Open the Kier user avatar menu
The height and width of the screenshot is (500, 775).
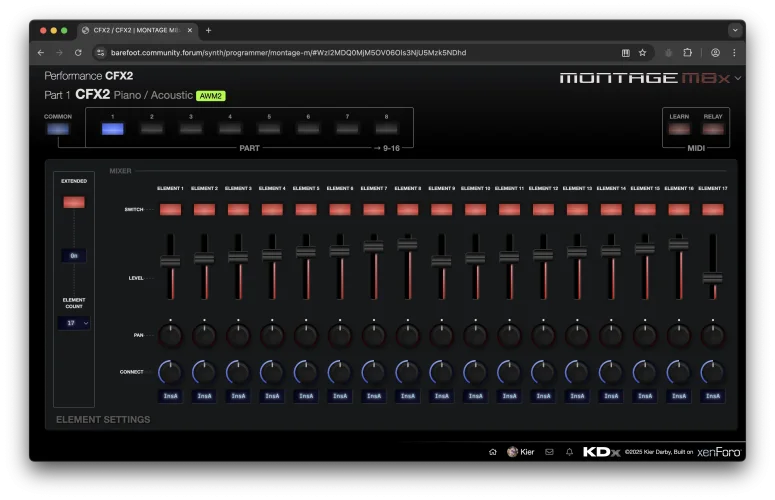click(x=520, y=452)
